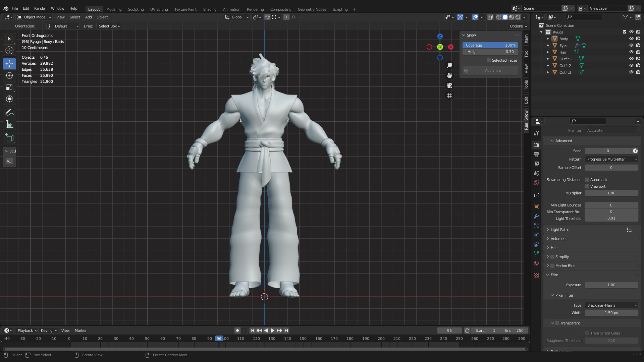Open the File menu

(15, 8)
